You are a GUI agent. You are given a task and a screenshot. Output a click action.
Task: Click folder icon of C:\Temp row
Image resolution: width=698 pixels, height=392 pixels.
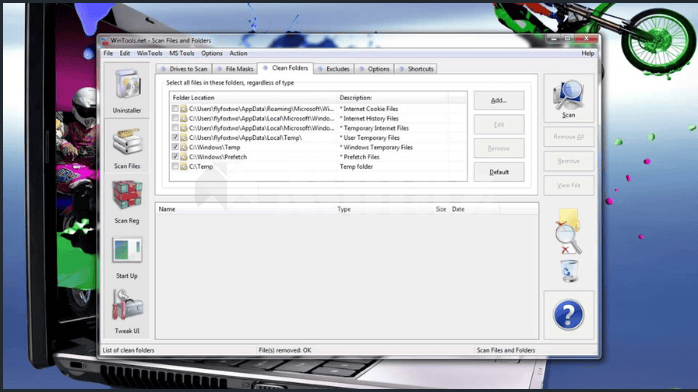pos(184,167)
